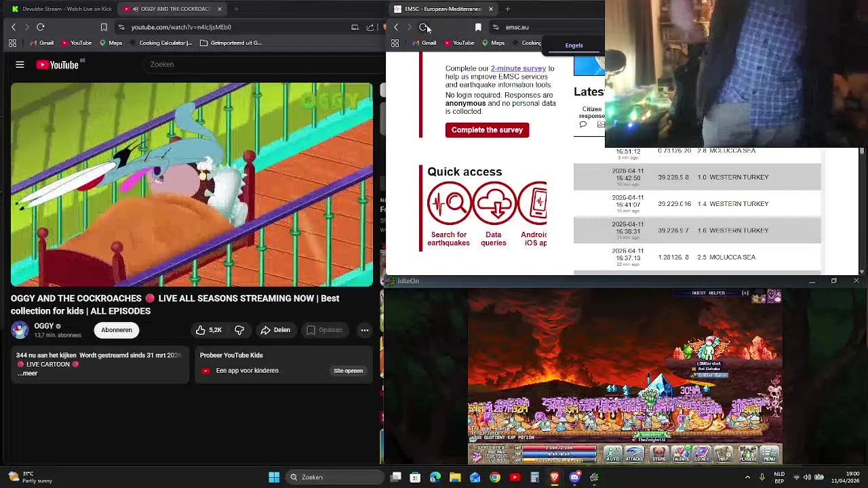
Task: Toggle microphone icon in system tray
Action: click(x=762, y=477)
